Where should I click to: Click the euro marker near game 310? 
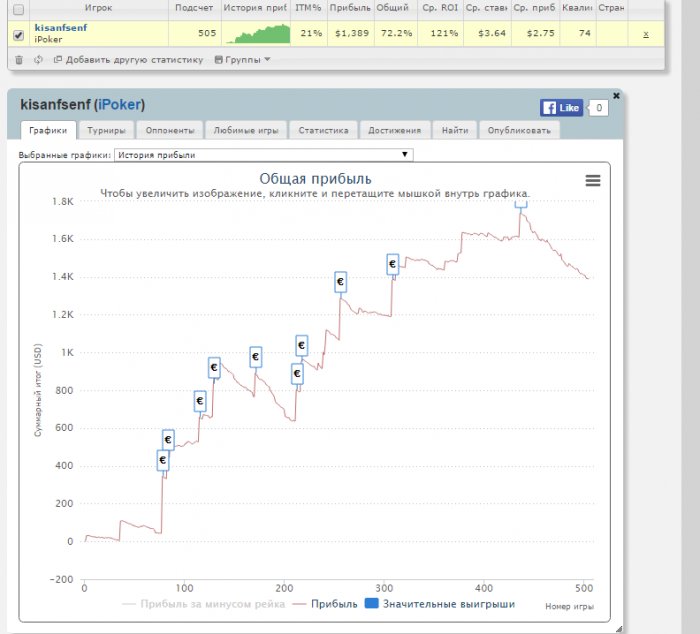pyautogui.click(x=392, y=264)
